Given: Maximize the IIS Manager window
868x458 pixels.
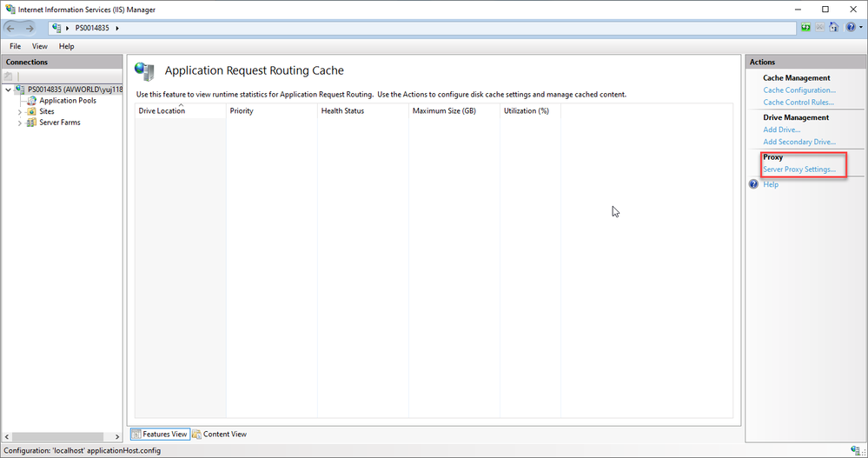Looking at the screenshot, I should 825,10.
